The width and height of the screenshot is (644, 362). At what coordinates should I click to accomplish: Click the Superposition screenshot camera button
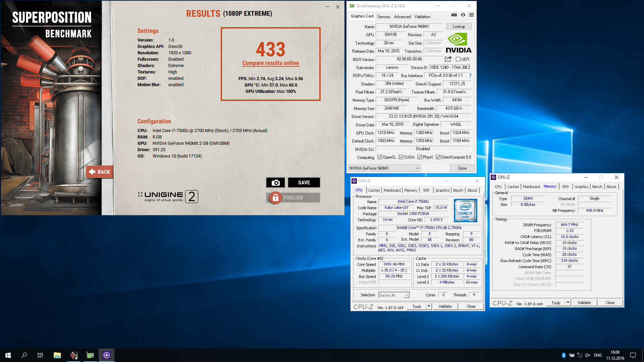click(x=275, y=182)
